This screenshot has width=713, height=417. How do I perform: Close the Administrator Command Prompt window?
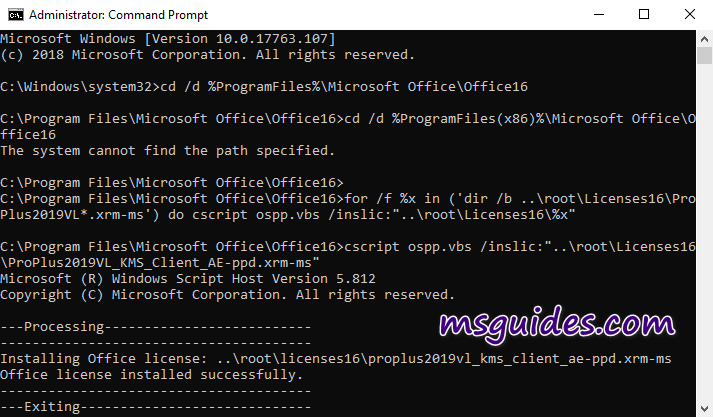coord(689,14)
